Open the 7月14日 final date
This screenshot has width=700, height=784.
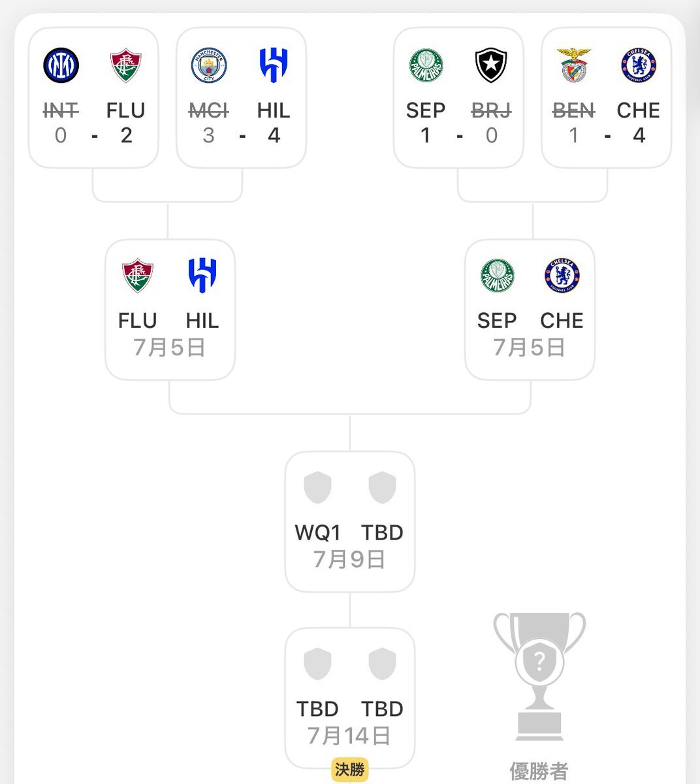coord(349,736)
